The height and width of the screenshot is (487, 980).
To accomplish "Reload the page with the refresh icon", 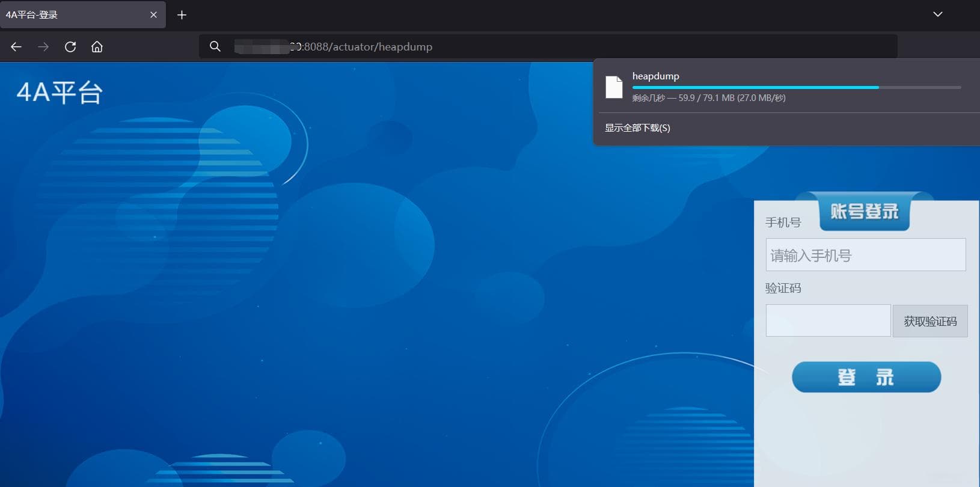I will point(70,47).
